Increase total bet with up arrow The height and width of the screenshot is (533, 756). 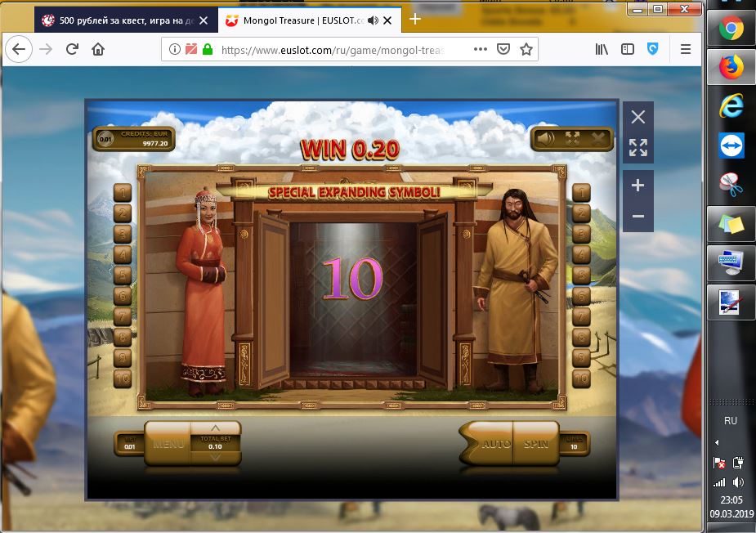click(216, 428)
